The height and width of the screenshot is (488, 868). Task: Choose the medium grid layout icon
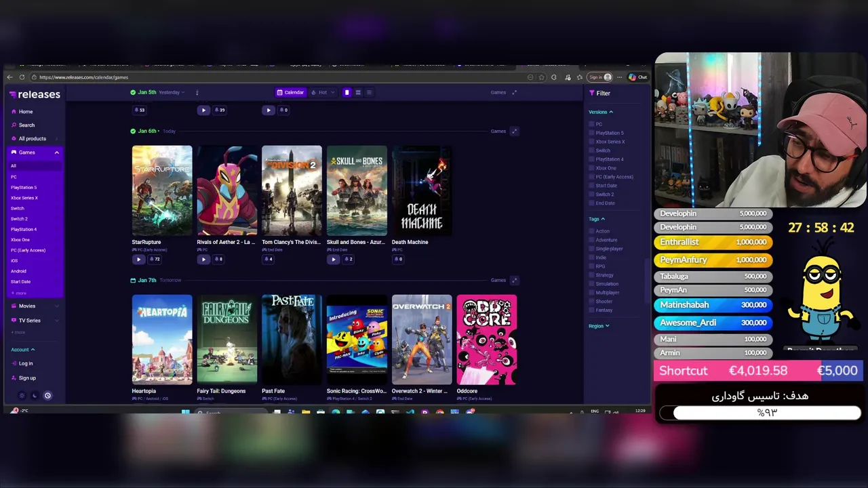tap(358, 92)
